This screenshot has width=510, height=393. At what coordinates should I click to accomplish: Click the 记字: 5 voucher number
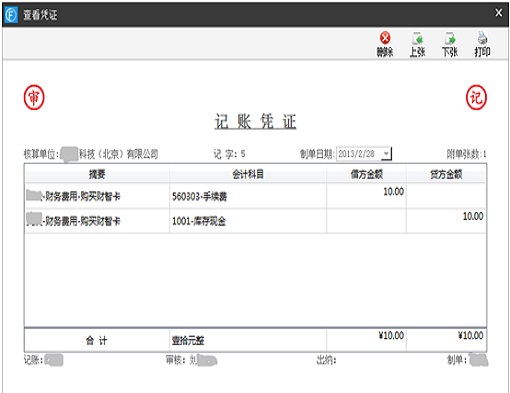pyautogui.click(x=229, y=154)
